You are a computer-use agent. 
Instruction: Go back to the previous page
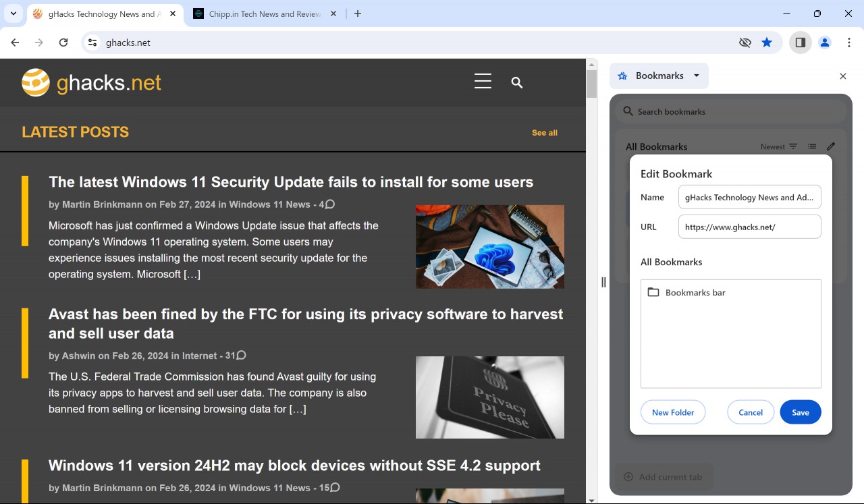(x=15, y=43)
